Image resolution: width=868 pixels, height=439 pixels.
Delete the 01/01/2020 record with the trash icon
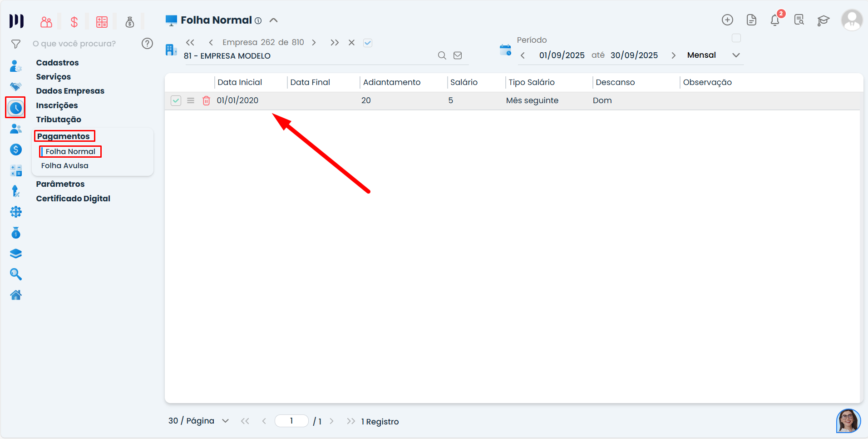click(x=206, y=100)
